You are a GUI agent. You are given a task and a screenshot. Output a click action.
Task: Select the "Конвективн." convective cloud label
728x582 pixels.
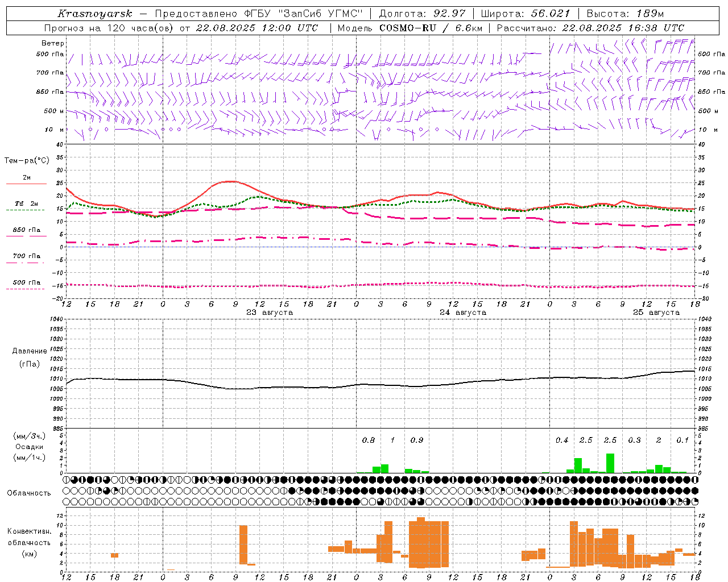(29, 531)
